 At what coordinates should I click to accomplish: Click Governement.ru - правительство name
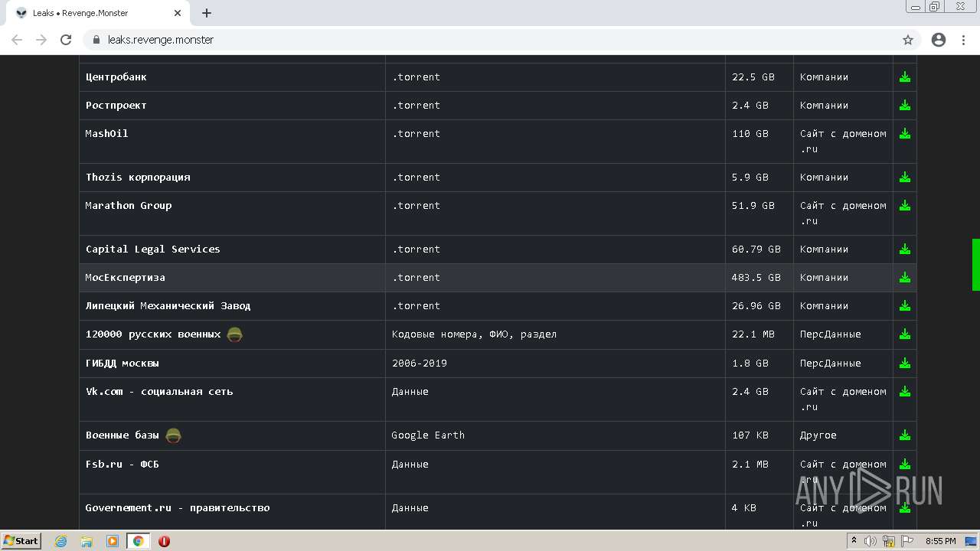[x=178, y=508]
